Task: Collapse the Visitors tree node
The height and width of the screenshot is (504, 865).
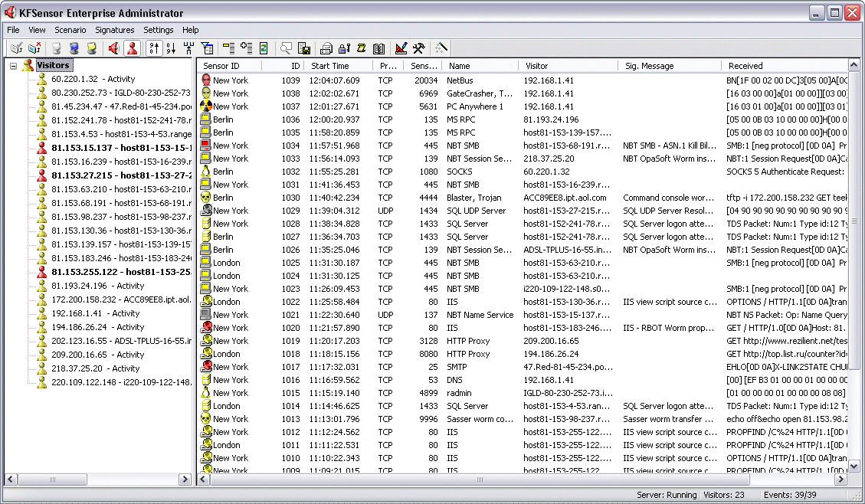Action: [13, 66]
